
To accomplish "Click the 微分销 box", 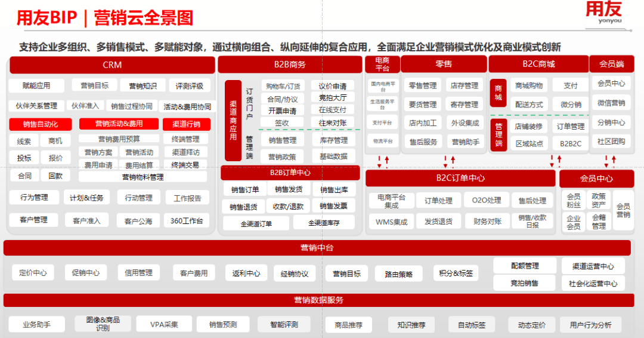I will click(571, 105).
